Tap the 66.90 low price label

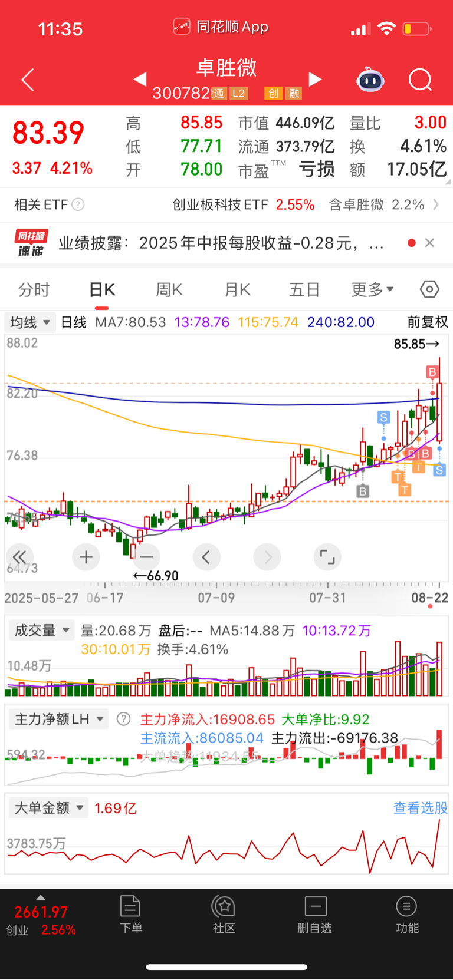[156, 576]
